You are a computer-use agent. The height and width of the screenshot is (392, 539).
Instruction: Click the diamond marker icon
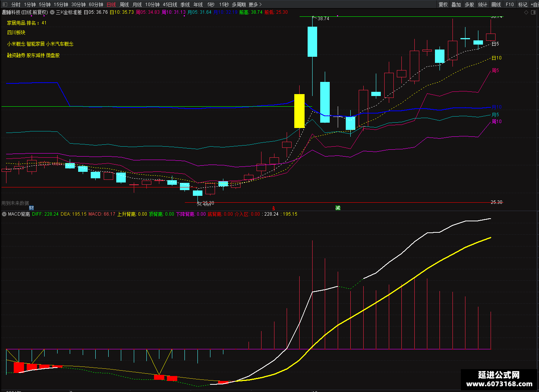(x=526, y=12)
